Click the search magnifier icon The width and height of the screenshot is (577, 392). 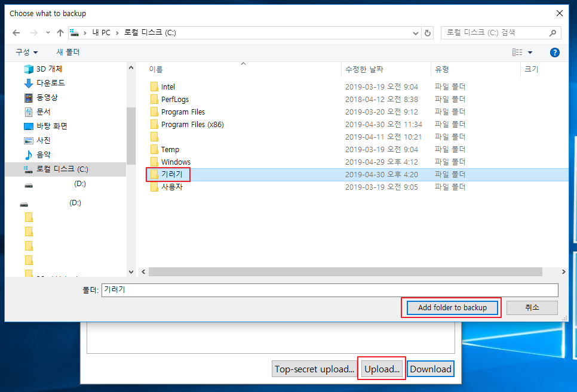tap(553, 33)
